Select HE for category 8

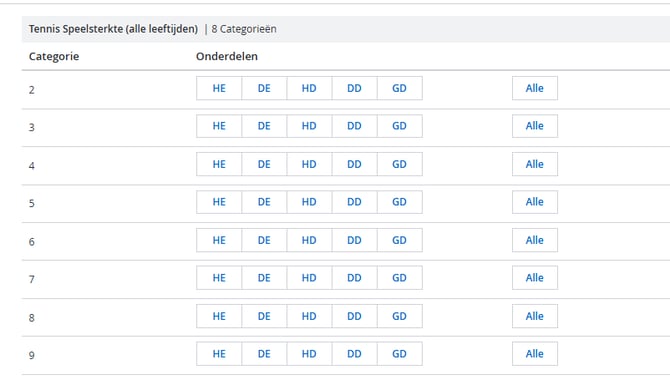pos(219,316)
